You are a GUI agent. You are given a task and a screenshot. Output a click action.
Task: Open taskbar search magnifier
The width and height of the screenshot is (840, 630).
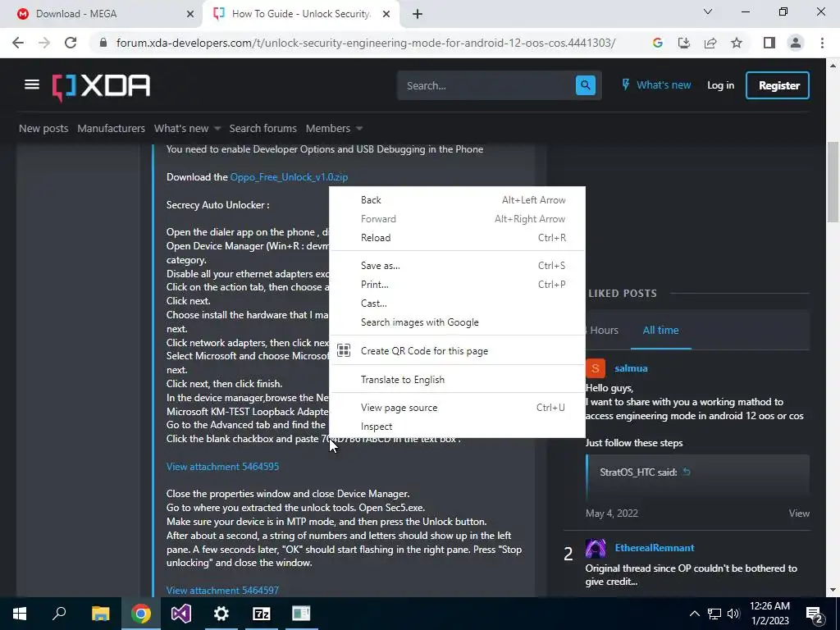(x=59, y=614)
